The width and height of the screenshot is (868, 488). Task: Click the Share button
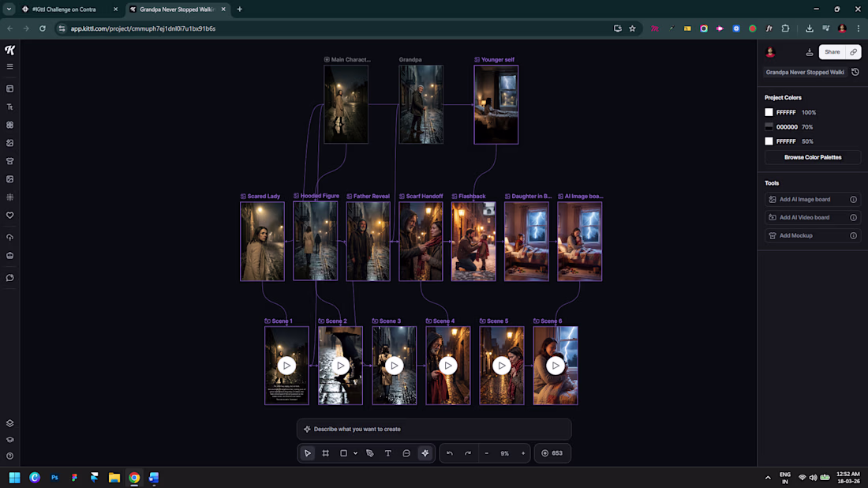click(832, 52)
